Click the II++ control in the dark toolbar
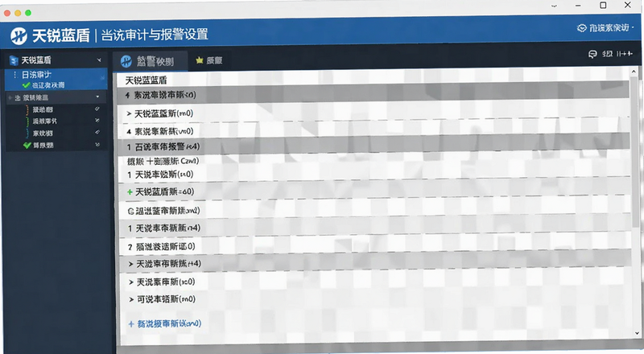Screen dimensions: 644x354 (x=625, y=54)
